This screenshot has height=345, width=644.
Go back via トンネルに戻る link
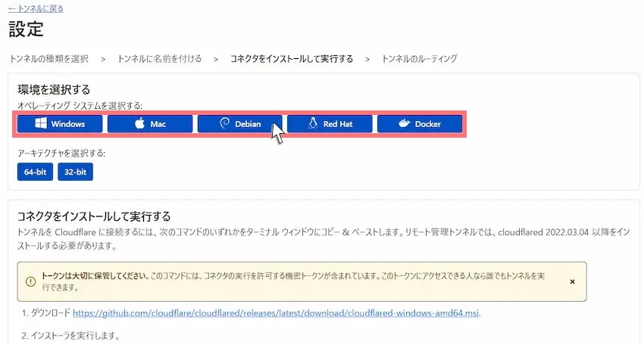(36, 8)
